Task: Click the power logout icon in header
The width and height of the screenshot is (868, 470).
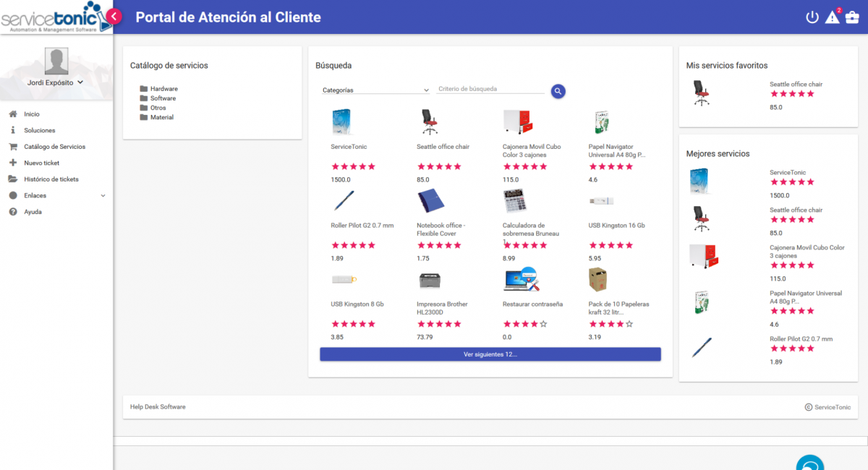Action: [x=812, y=17]
